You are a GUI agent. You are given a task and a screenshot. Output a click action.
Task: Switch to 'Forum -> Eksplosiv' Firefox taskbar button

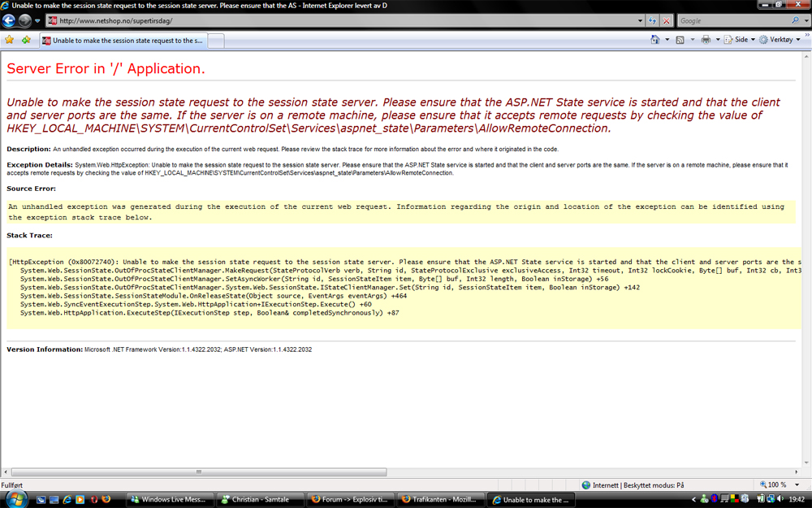coord(351,500)
